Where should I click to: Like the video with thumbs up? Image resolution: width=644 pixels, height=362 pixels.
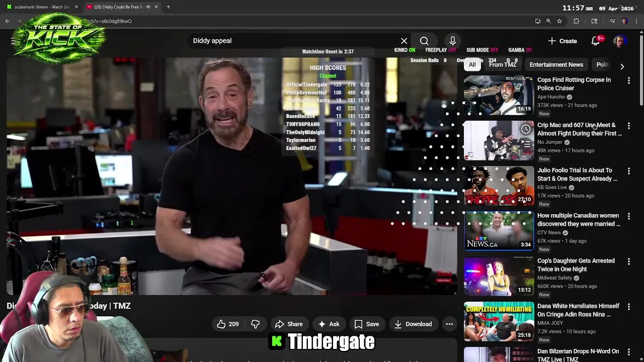click(227, 324)
